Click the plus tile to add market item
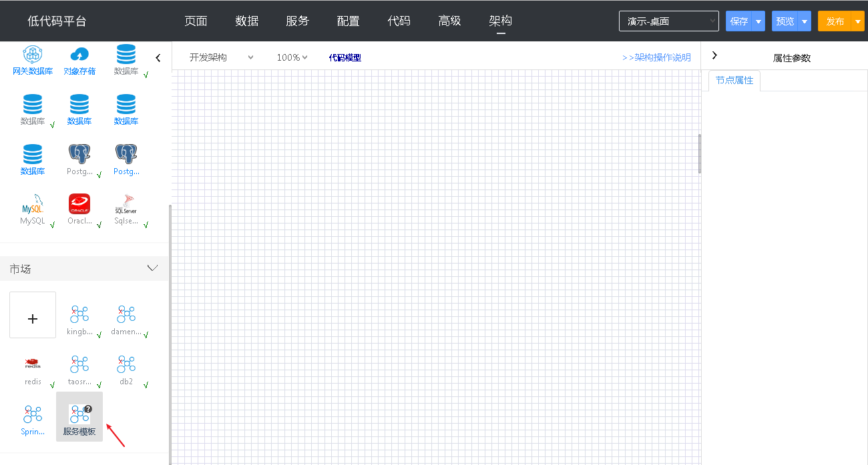Viewport: 868px width, 465px height. coord(33,315)
